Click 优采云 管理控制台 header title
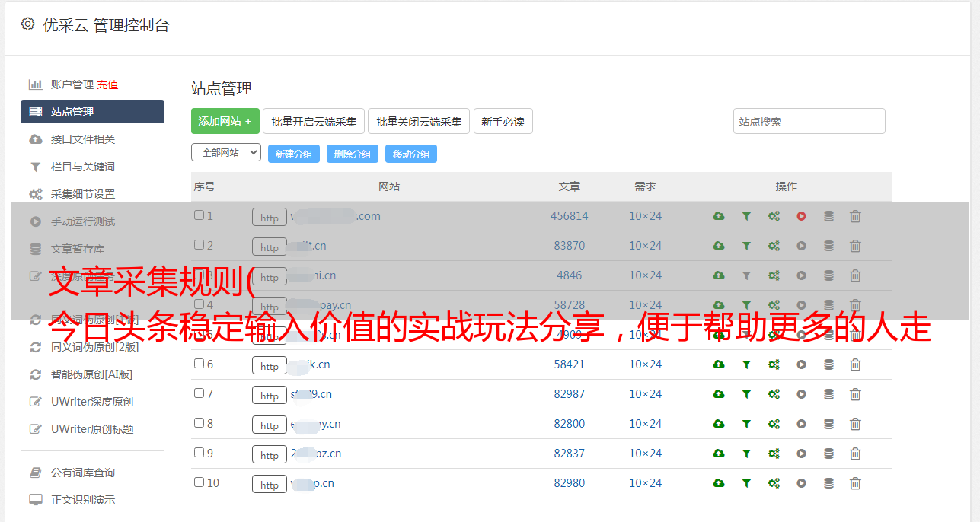The height and width of the screenshot is (522, 980). click(x=106, y=25)
